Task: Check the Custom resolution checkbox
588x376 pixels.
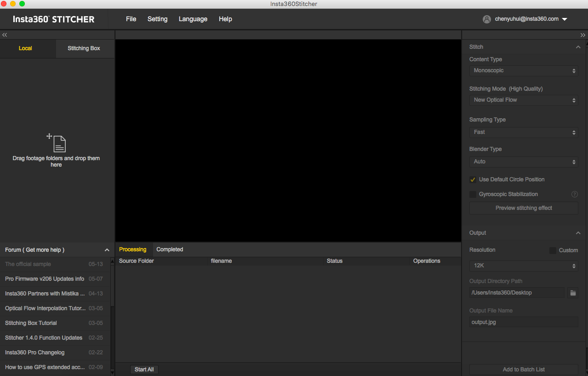Action: click(553, 250)
